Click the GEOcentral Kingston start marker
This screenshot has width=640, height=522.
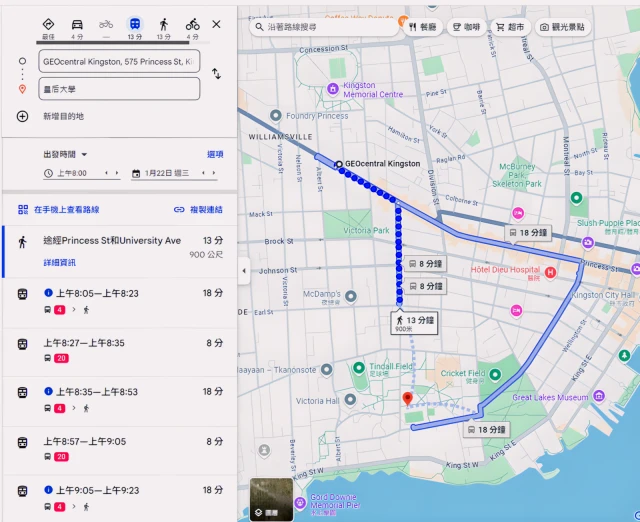click(338, 164)
